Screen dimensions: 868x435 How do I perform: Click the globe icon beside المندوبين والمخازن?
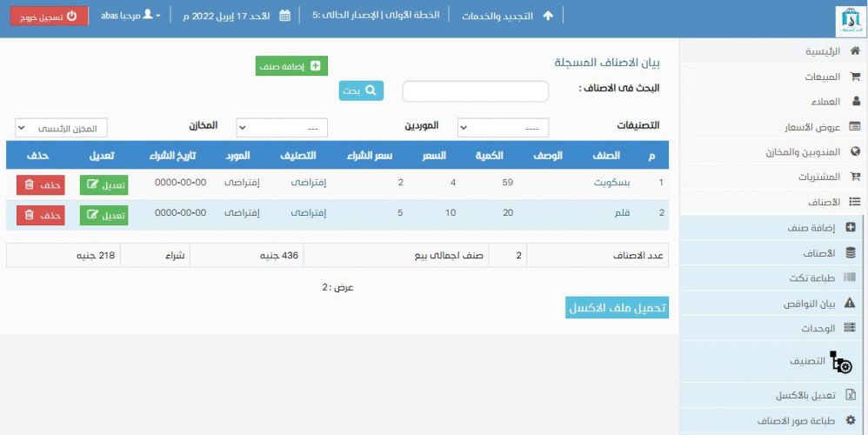click(855, 151)
